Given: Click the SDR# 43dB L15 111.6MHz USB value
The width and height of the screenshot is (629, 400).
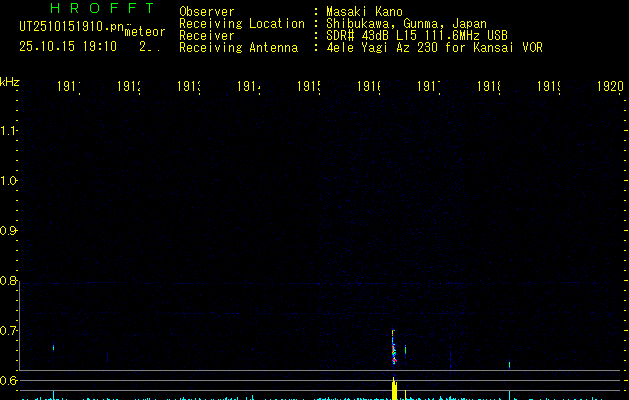Looking at the screenshot, I should point(417,36).
